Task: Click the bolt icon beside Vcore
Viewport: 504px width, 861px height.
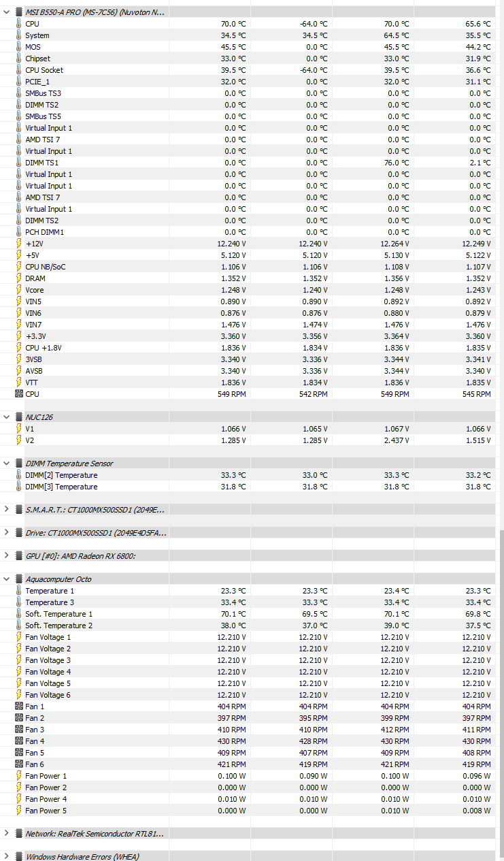Action: [19, 290]
